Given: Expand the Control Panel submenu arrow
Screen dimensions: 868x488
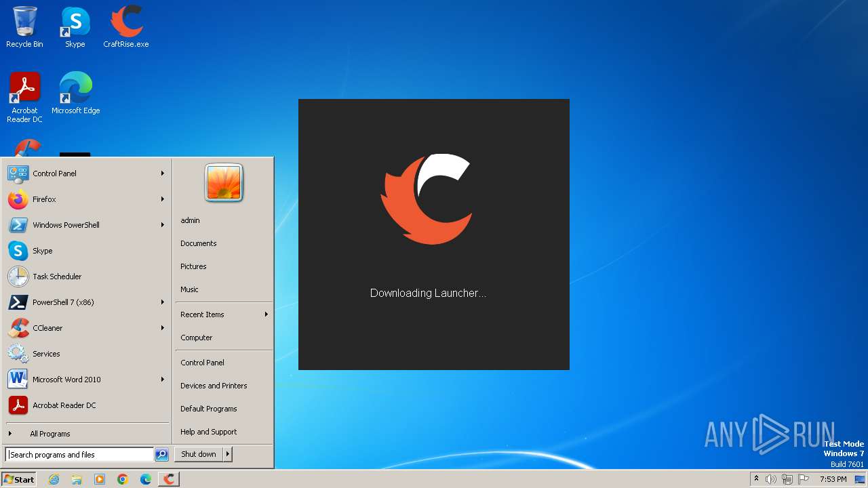Looking at the screenshot, I should [163, 174].
